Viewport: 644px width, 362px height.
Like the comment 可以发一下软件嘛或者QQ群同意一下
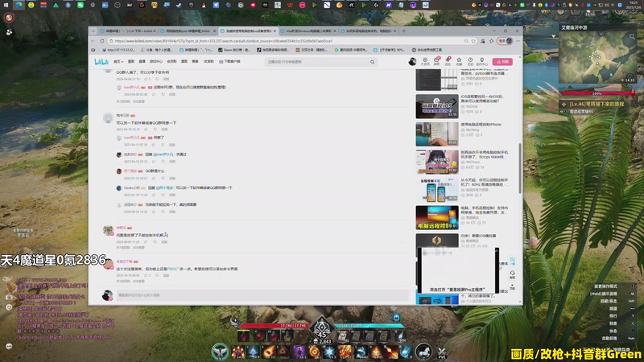146,130
